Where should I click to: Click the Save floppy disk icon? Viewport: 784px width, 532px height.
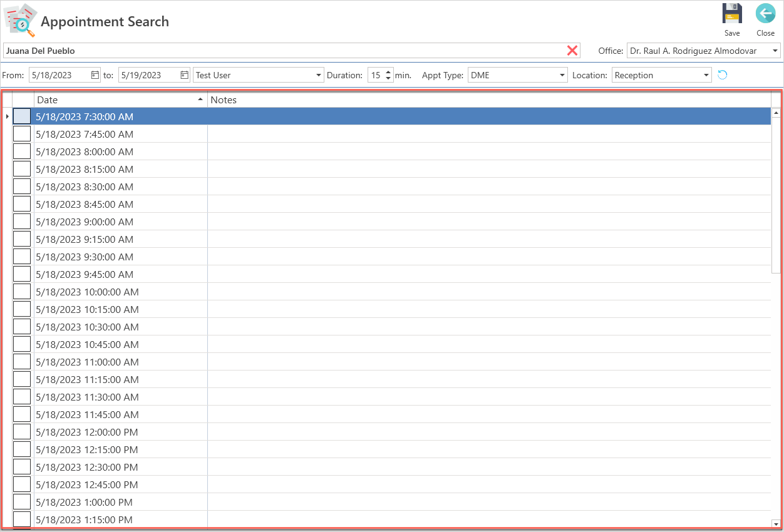click(732, 13)
